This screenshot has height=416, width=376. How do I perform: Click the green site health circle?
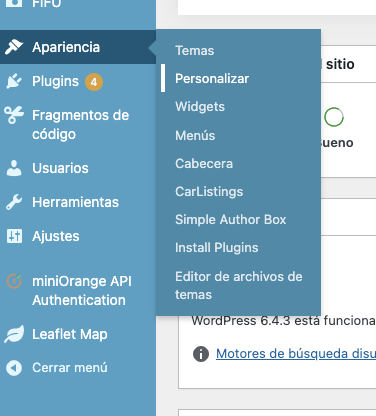click(x=334, y=117)
